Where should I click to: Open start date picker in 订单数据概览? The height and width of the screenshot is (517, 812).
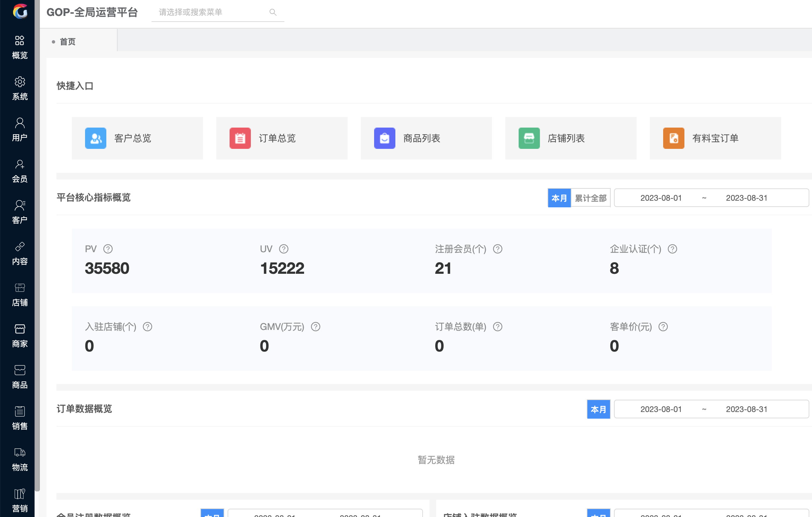point(660,409)
